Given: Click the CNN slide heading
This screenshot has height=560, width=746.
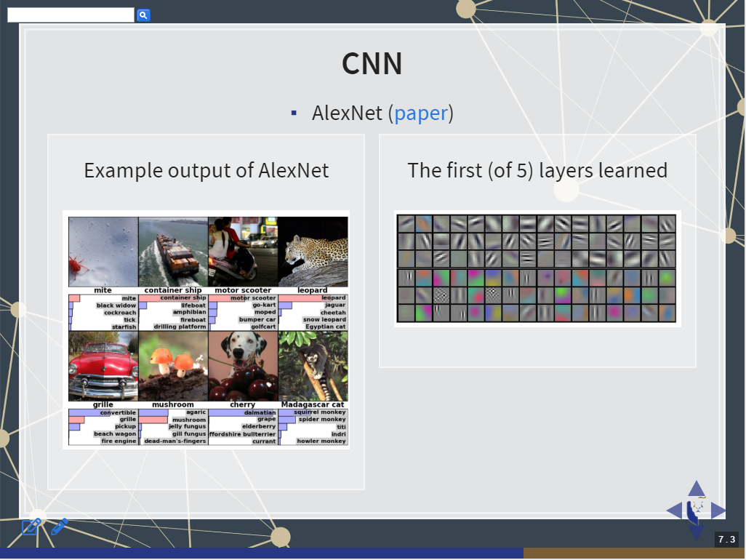Looking at the screenshot, I should click(x=372, y=64).
